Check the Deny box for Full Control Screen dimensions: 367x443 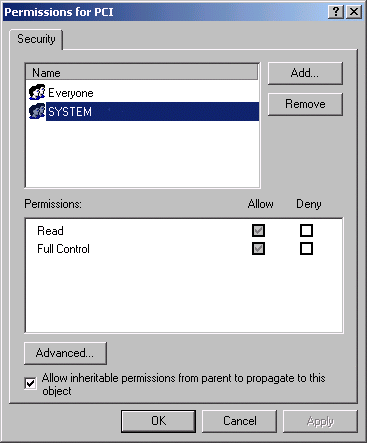click(x=306, y=249)
